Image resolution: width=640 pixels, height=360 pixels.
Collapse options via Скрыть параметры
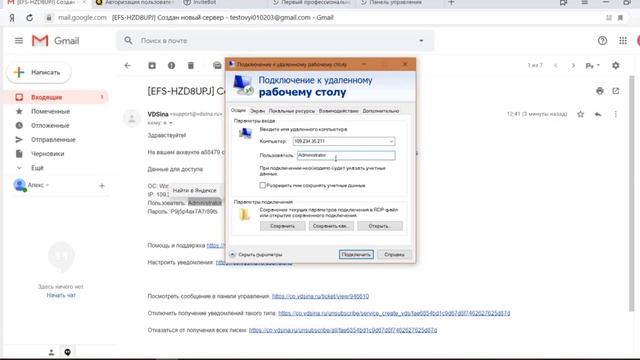[x=256, y=254]
